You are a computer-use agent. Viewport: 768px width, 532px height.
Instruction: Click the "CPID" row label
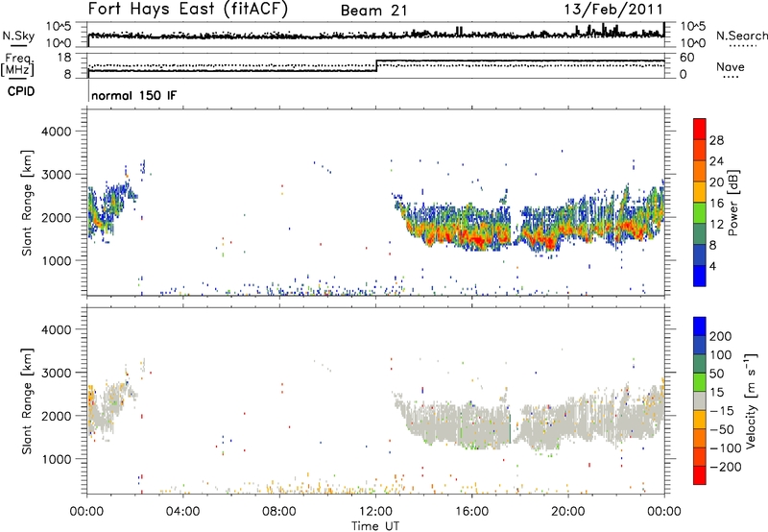21,91
